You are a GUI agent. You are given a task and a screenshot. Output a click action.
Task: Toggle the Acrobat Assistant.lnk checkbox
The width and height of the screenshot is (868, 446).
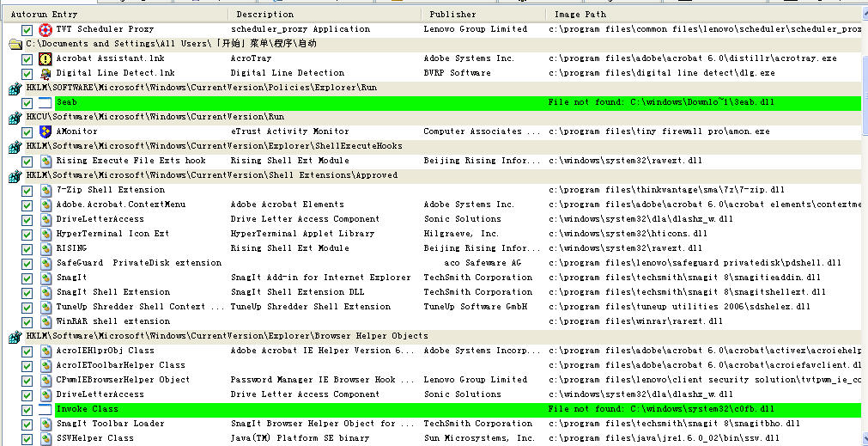(x=27, y=59)
